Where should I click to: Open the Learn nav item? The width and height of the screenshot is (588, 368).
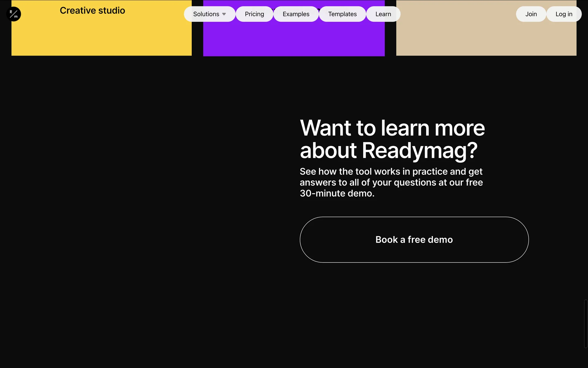[383, 14]
